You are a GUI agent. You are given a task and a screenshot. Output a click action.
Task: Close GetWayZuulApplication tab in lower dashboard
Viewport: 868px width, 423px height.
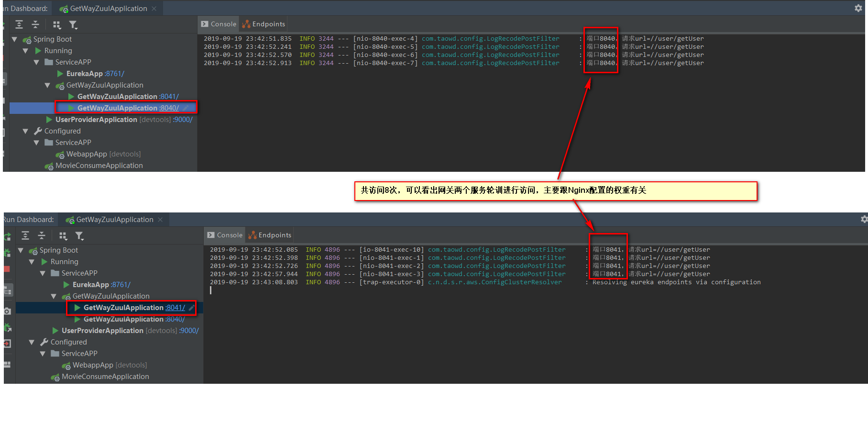tap(160, 220)
